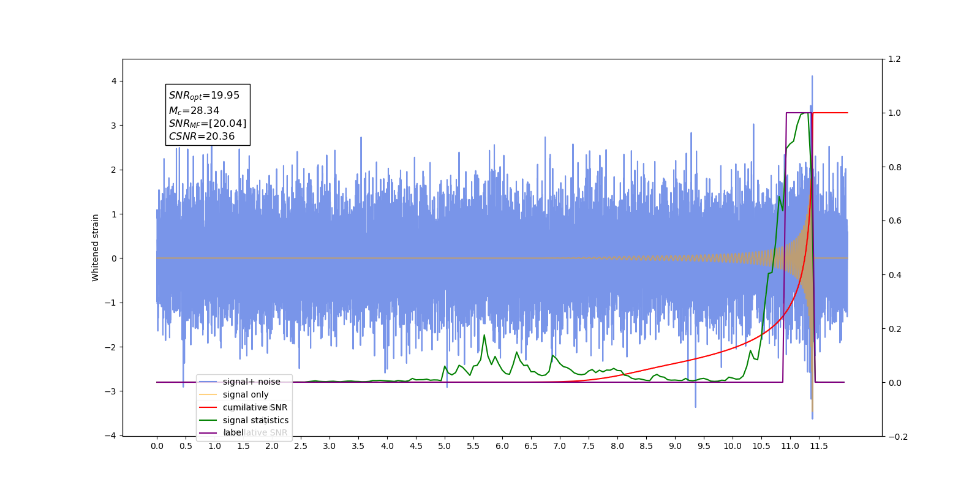Click the x-axis tick label 3.5
This screenshot has height=490, width=980.
358,446
